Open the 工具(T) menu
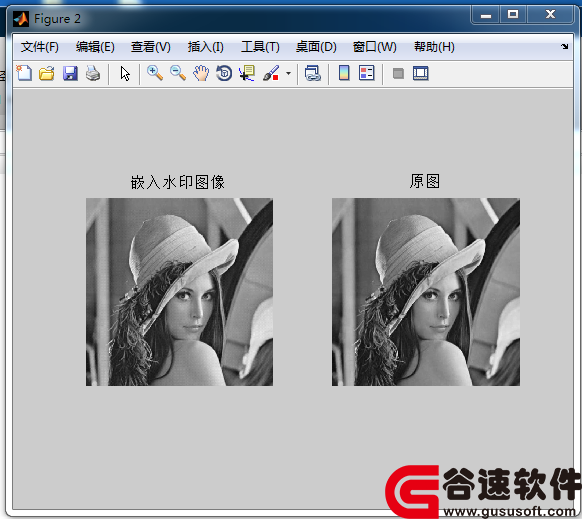582x519 pixels. [x=260, y=47]
